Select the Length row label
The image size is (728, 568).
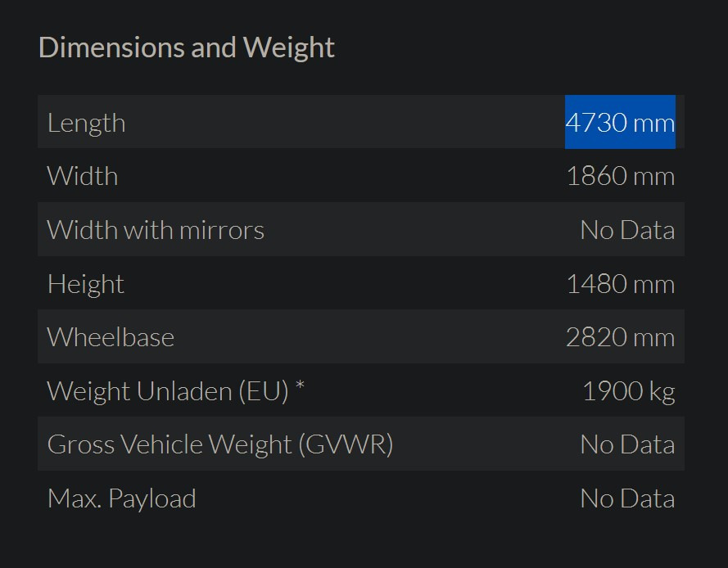[x=86, y=124]
